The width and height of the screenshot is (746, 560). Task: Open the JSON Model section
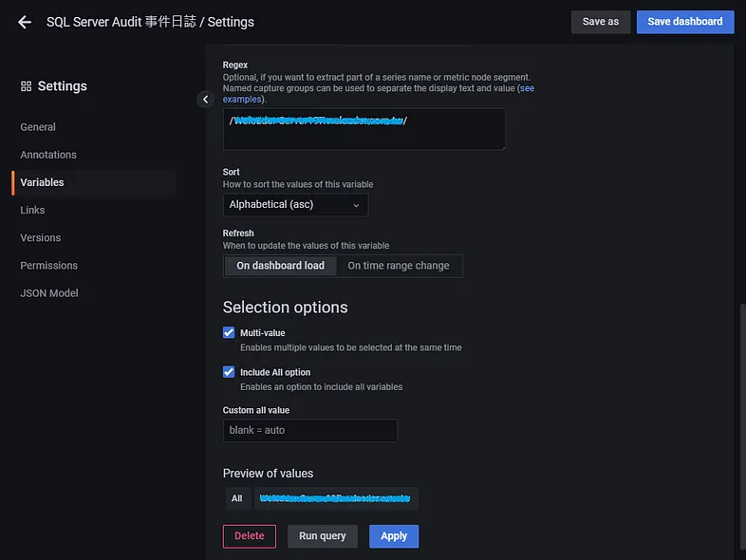coord(49,293)
